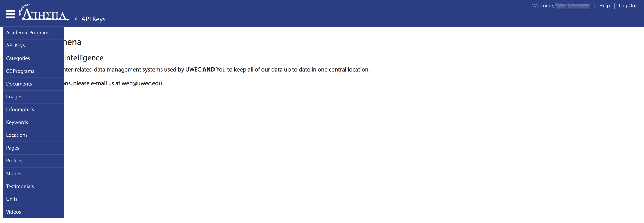Navigate to Infographics section icon
The width and height of the screenshot is (644, 223).
click(x=20, y=109)
